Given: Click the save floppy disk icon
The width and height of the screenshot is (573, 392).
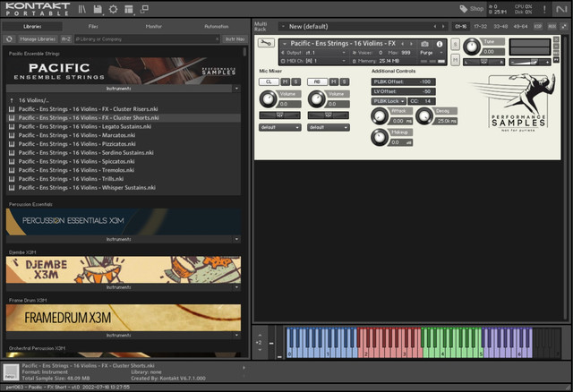Looking at the screenshot, I should [98, 9].
